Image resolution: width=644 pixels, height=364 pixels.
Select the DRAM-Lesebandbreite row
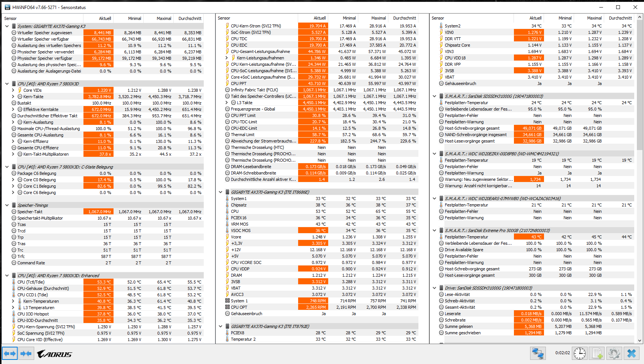click(321, 167)
